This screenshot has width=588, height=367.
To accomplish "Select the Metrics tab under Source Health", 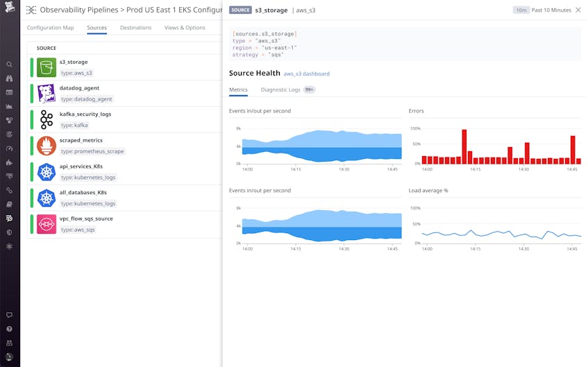I will (x=239, y=89).
